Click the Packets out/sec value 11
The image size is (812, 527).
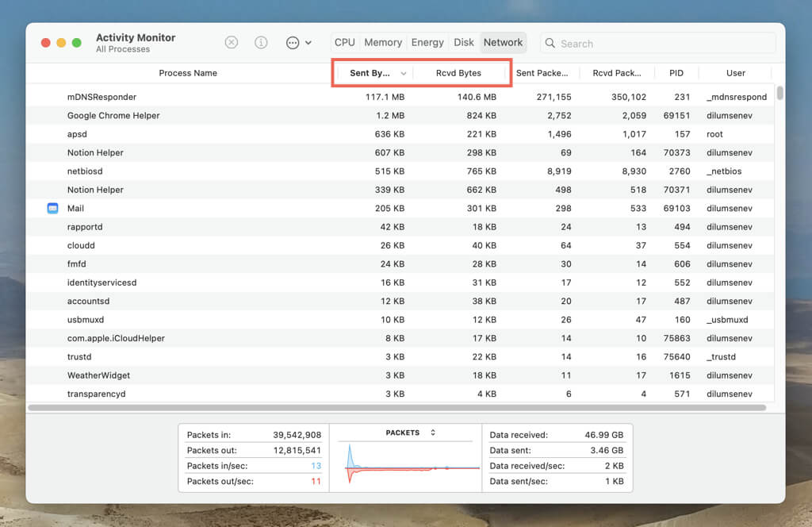click(x=316, y=482)
